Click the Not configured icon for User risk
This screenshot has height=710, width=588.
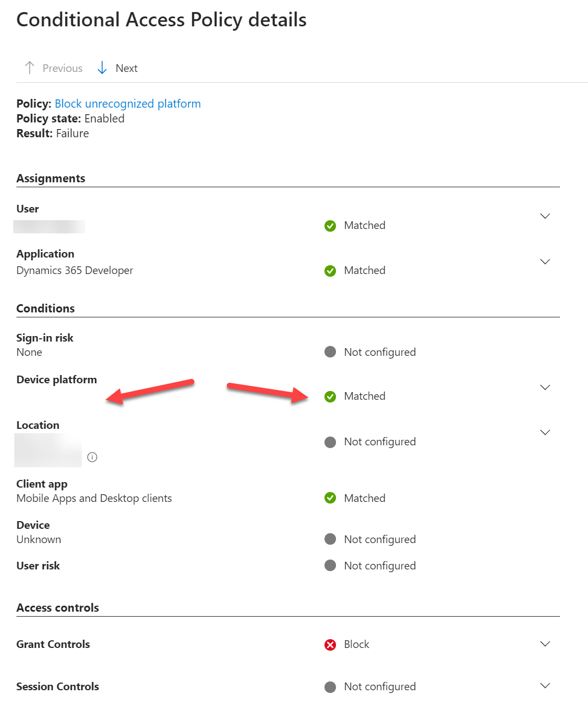coord(330,565)
